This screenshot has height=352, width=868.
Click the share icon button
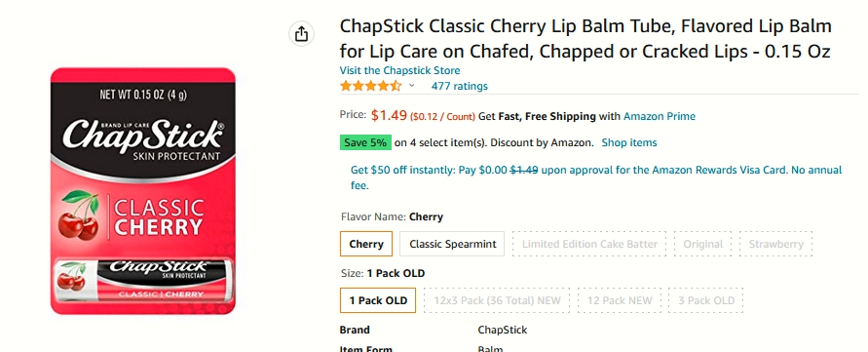(301, 34)
